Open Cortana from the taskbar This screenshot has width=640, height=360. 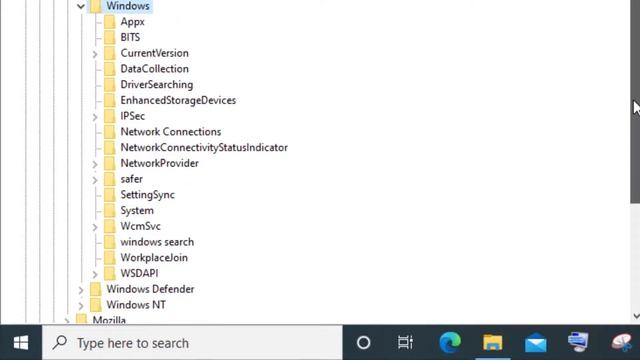(x=363, y=343)
